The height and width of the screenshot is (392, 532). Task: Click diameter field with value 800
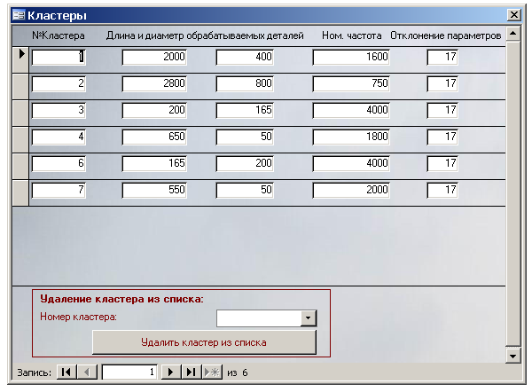245,83
